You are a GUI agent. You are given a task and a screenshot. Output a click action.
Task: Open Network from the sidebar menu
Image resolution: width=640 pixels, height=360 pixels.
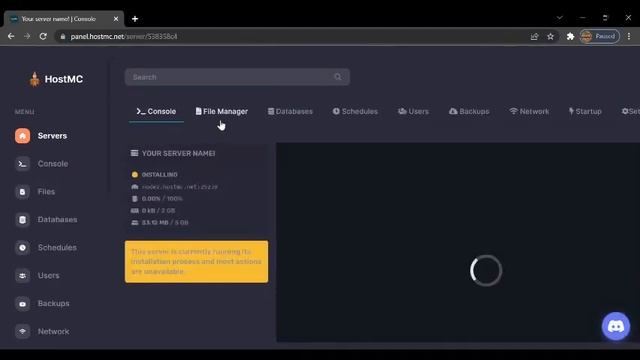tap(42, 331)
